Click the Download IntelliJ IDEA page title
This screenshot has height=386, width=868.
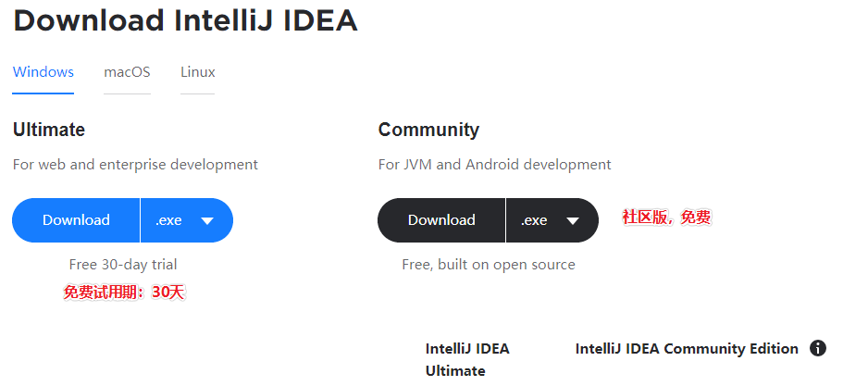185,20
